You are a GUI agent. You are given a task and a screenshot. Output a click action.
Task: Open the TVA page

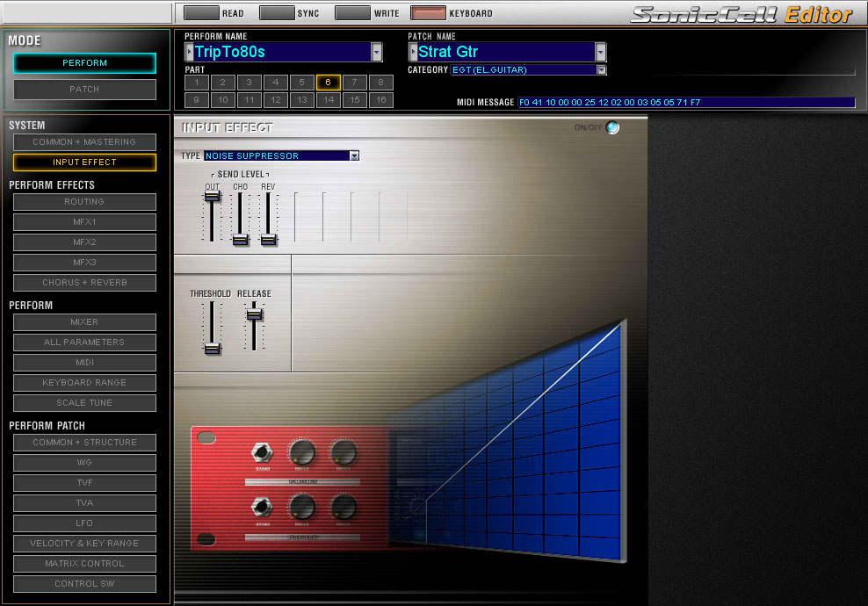tap(84, 503)
